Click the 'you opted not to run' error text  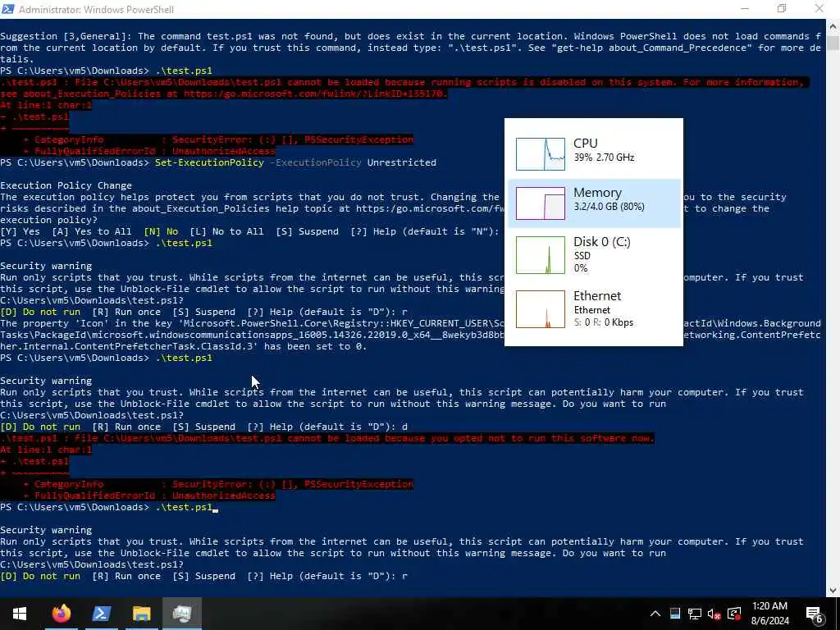pos(487,438)
